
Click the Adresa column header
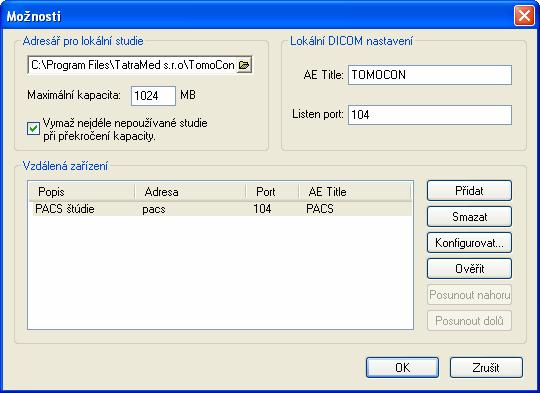[x=190, y=192]
